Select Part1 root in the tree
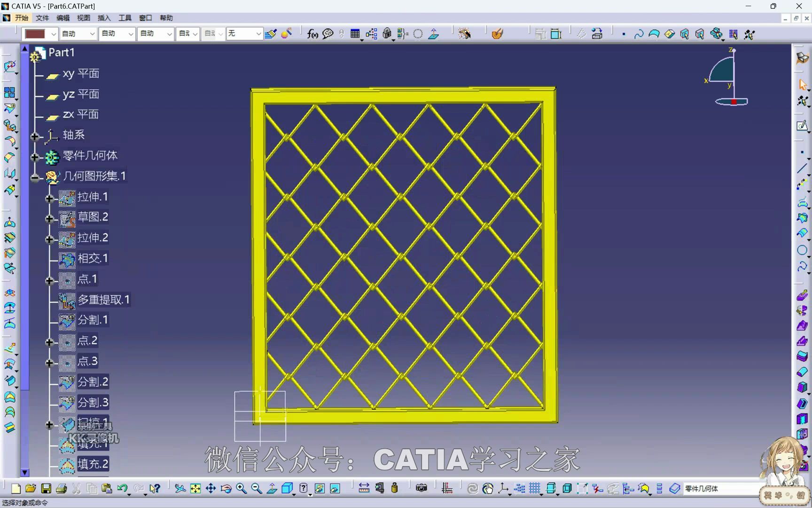The height and width of the screenshot is (508, 812). click(x=62, y=53)
